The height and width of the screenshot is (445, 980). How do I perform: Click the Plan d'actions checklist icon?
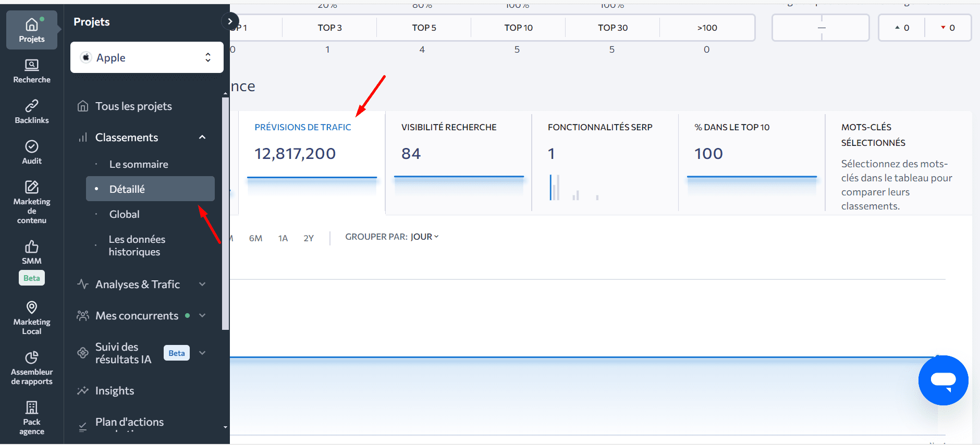[x=83, y=427]
